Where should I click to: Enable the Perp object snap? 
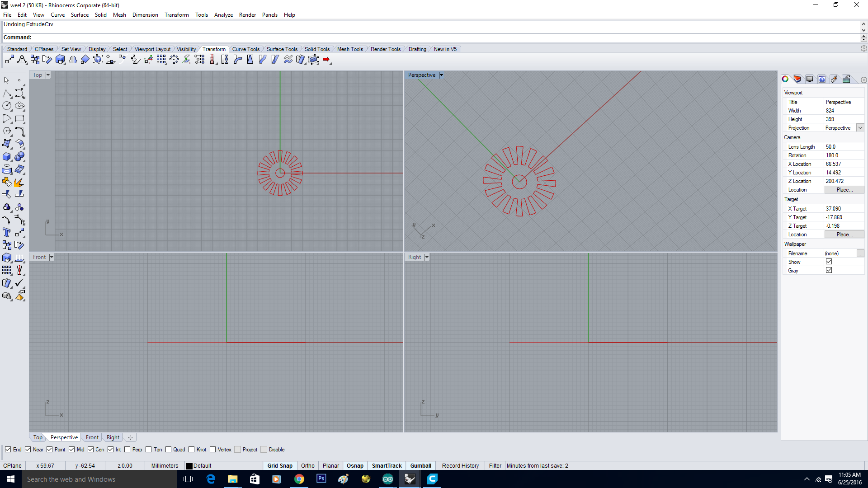tap(127, 450)
